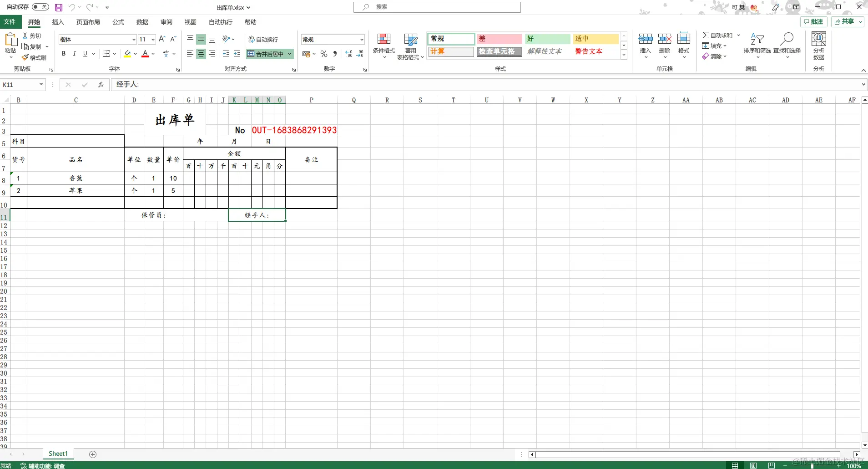Expand the font color dropdown arrow
The image size is (868, 469).
point(153,54)
